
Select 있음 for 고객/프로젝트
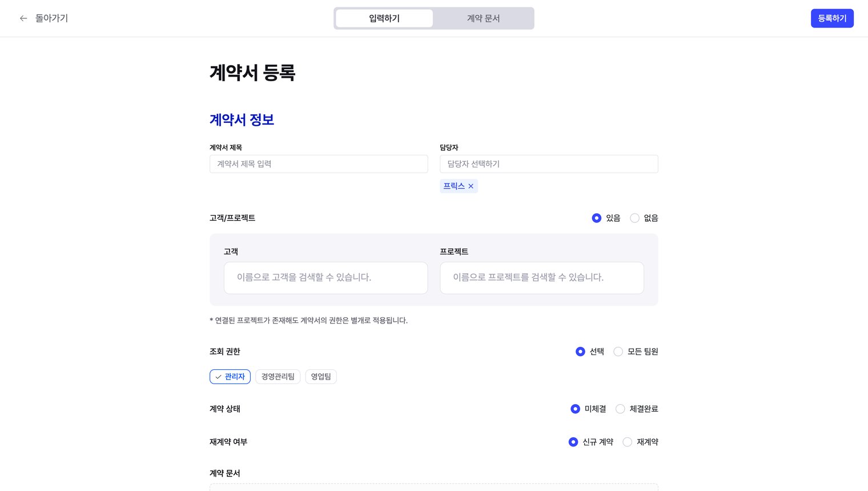point(597,218)
